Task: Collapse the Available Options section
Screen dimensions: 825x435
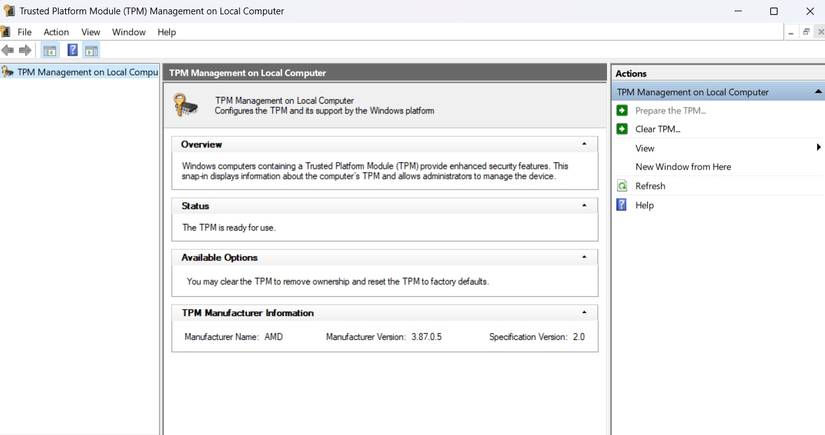Action: click(584, 257)
